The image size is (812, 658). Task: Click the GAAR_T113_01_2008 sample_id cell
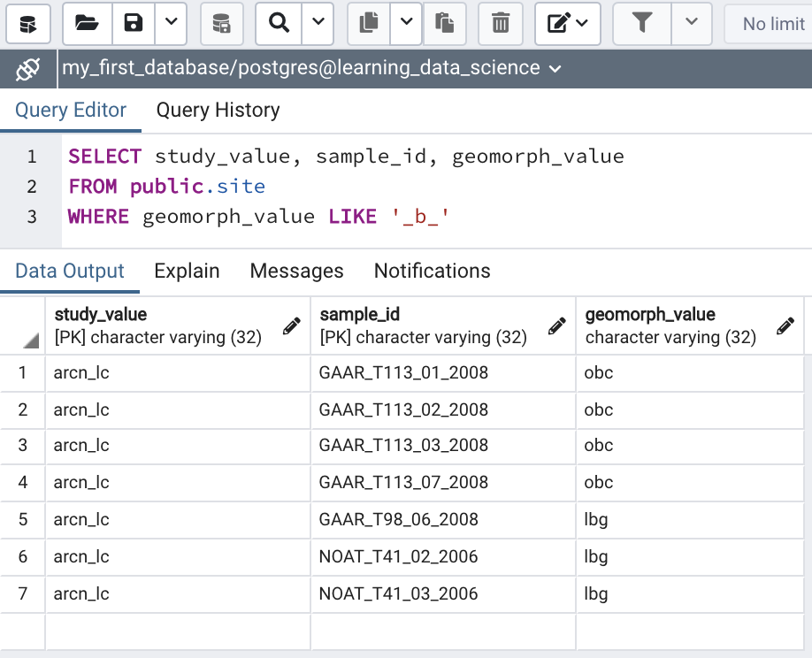[403, 372]
